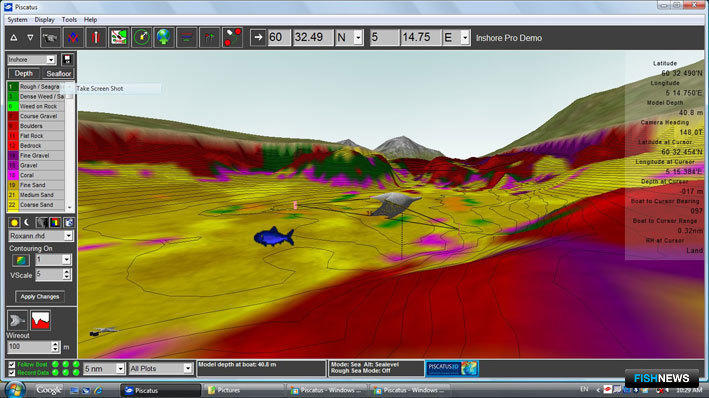The image size is (709, 398).
Task: Open the Tools menu
Action: point(69,19)
